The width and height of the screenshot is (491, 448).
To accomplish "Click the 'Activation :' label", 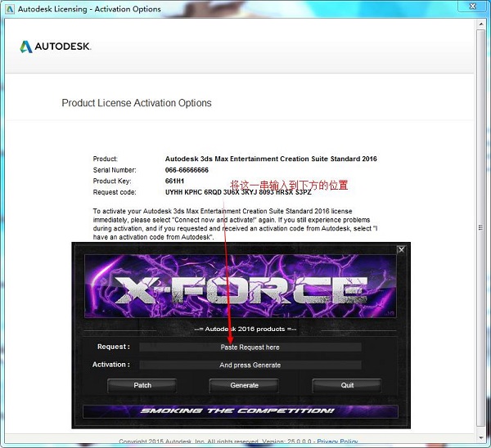I will (x=110, y=365).
